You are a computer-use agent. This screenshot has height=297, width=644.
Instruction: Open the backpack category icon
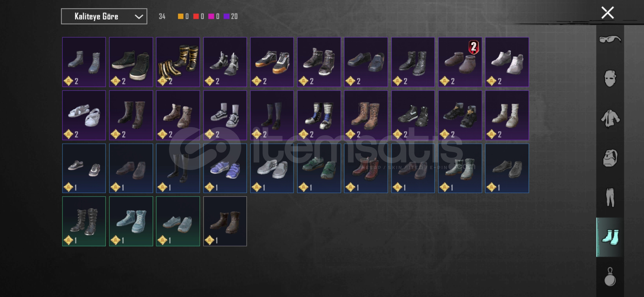tap(610, 158)
